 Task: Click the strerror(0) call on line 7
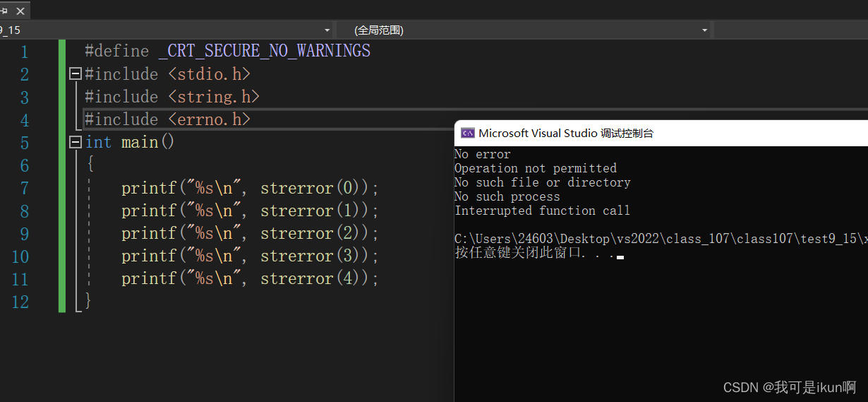pyautogui.click(x=315, y=188)
